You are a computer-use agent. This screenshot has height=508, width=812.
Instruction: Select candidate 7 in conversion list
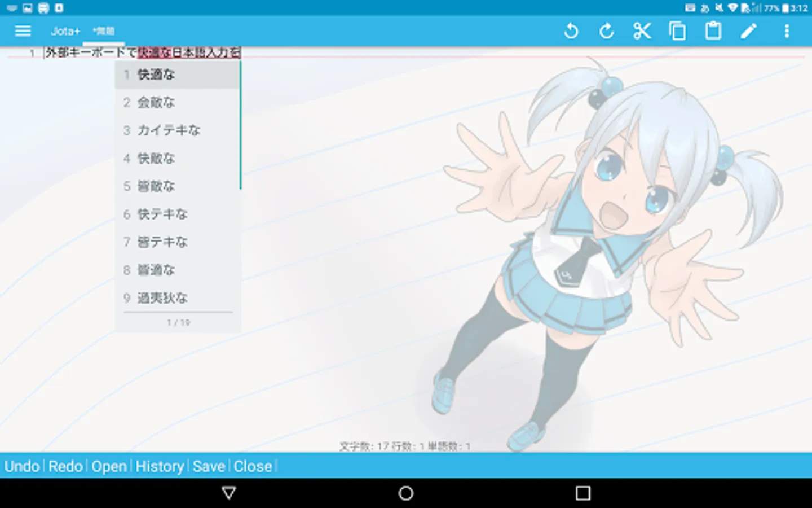click(x=178, y=242)
